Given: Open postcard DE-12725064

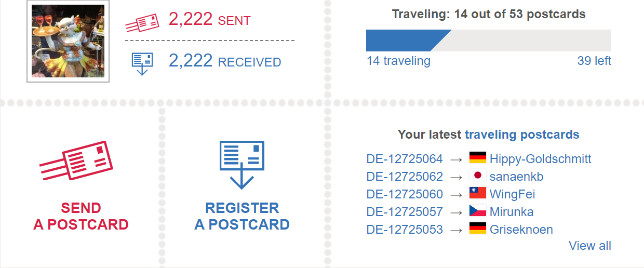Looking at the screenshot, I should coord(405,159).
